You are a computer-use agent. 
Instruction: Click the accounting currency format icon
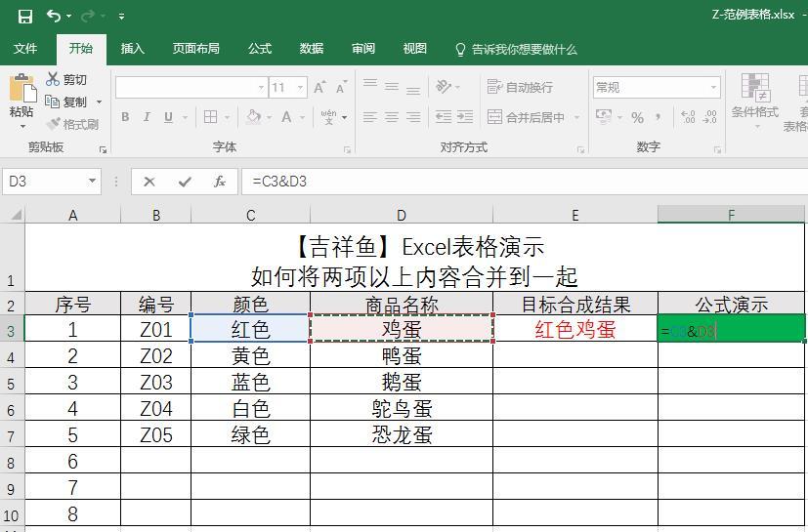click(604, 117)
